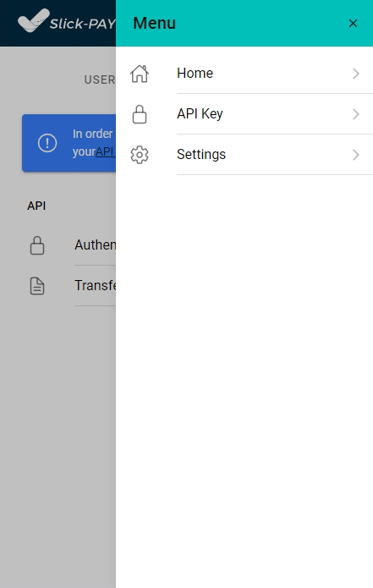Open the Settings menu item
The image size is (373, 588).
pos(244,155)
